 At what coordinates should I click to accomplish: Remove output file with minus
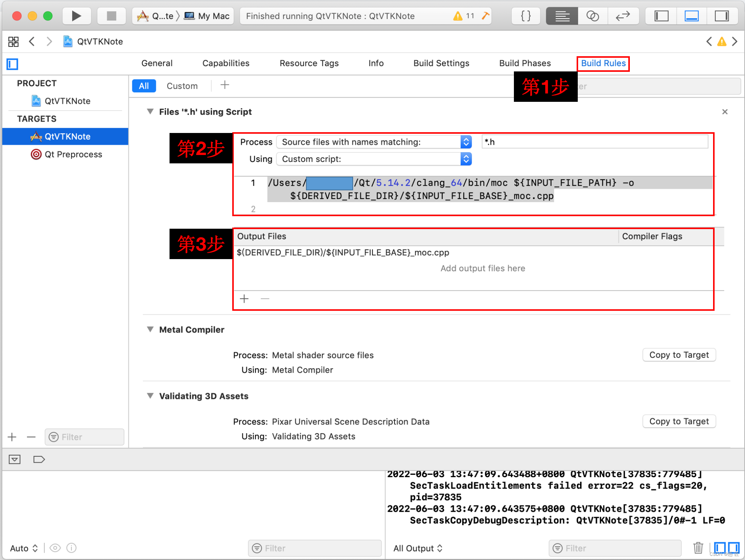tap(265, 299)
